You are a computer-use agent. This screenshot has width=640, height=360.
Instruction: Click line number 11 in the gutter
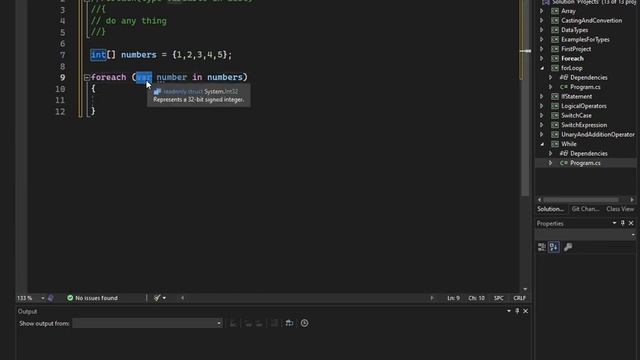(60, 100)
